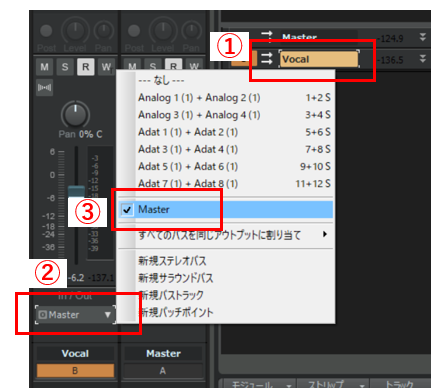Toggle the Master strip R button

(x=173, y=65)
